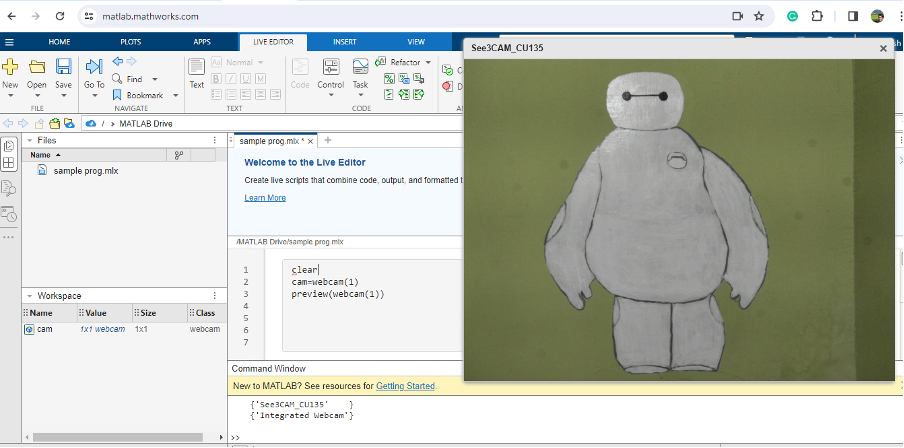Click the Save floppy disk icon
Screen dimensions: 904x448
(x=63, y=66)
